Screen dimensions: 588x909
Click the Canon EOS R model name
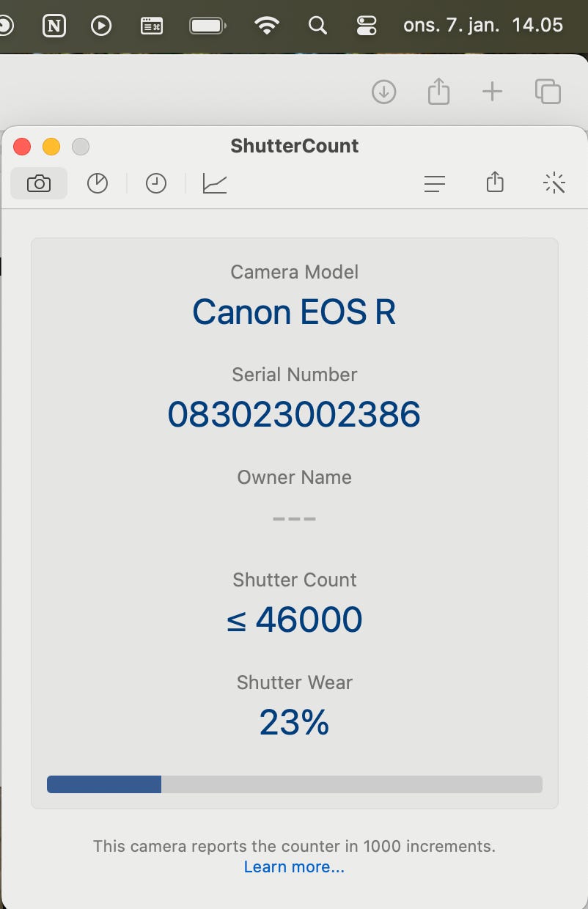click(x=294, y=312)
